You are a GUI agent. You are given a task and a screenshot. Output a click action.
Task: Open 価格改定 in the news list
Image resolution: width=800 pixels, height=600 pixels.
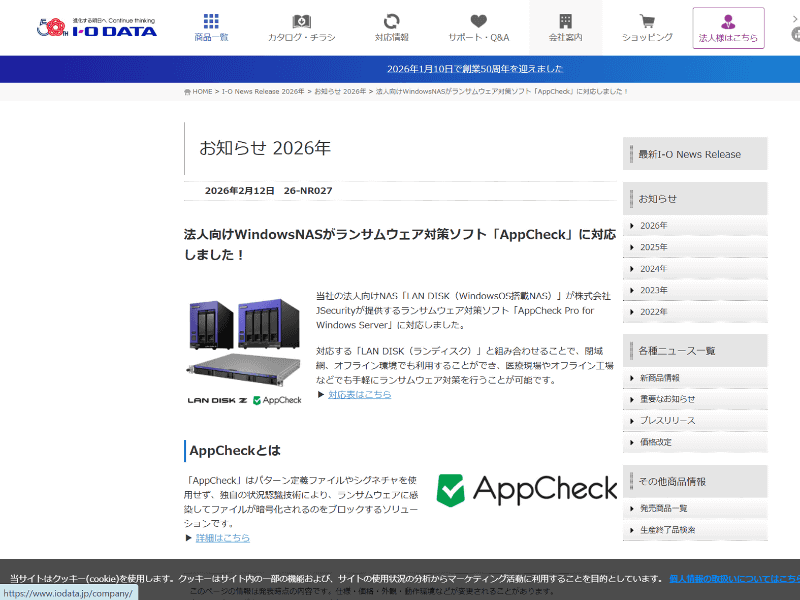(695, 442)
